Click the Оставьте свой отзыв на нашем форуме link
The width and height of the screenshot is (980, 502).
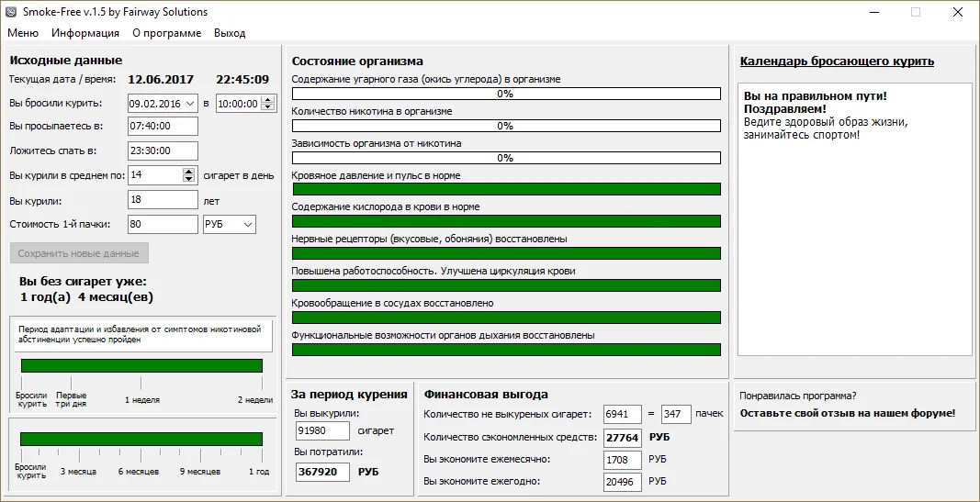click(x=847, y=413)
